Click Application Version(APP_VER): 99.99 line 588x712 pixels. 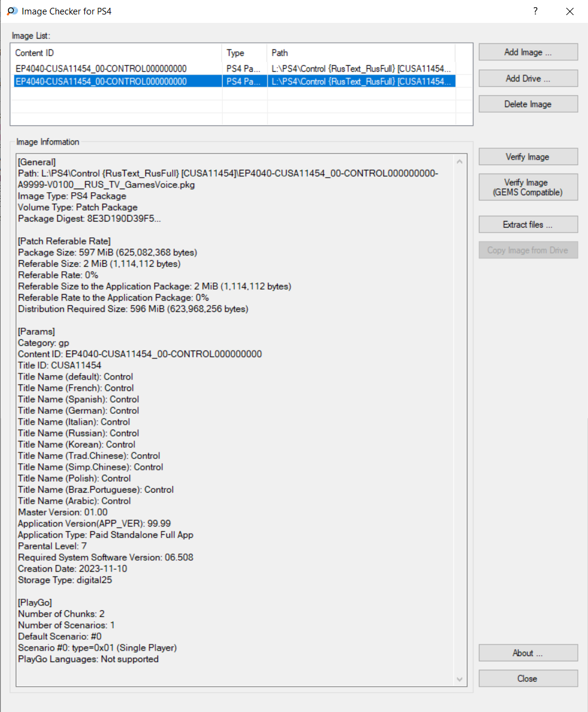pyautogui.click(x=95, y=523)
